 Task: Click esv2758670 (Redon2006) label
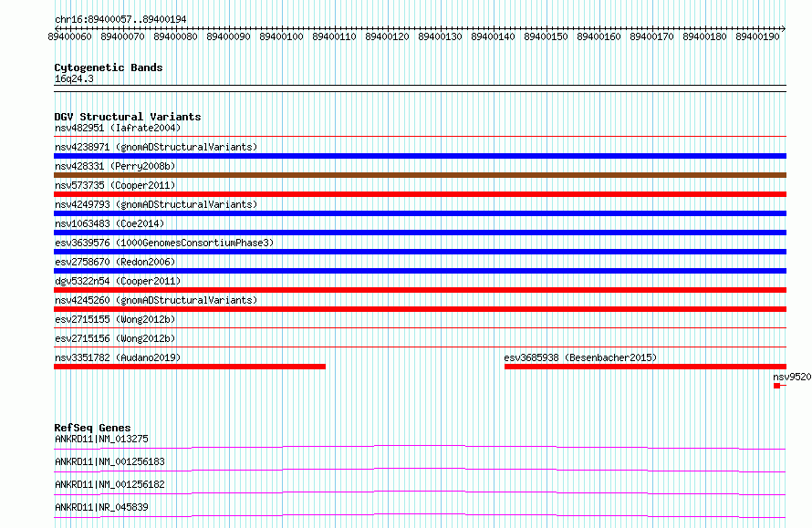point(115,262)
